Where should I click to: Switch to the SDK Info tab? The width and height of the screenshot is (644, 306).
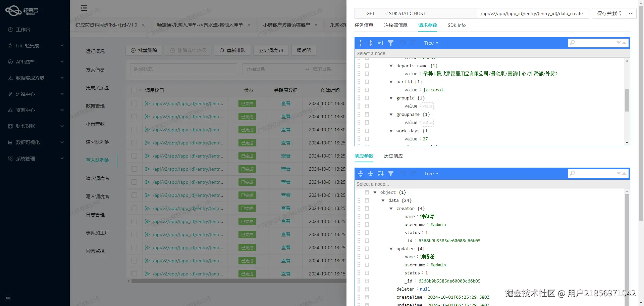(x=456, y=25)
